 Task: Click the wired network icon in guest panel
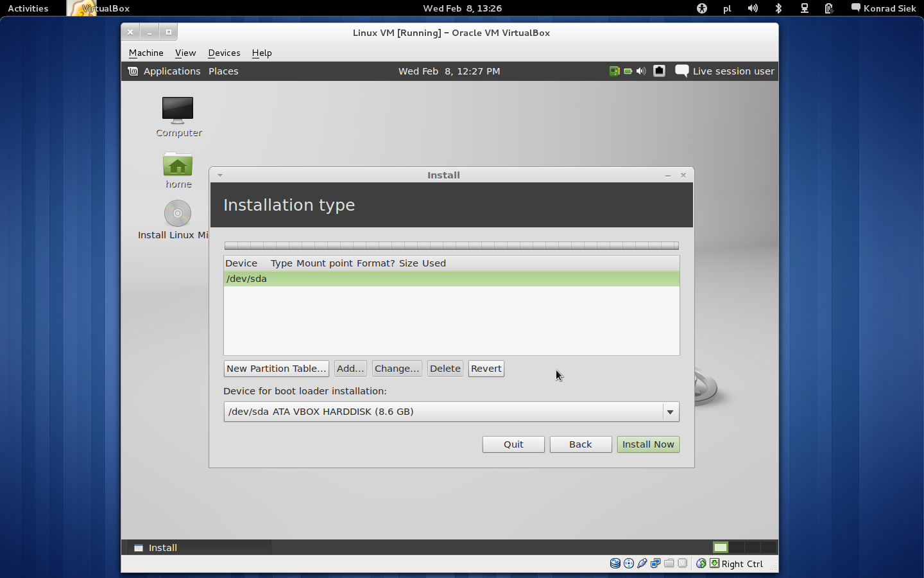(x=659, y=71)
